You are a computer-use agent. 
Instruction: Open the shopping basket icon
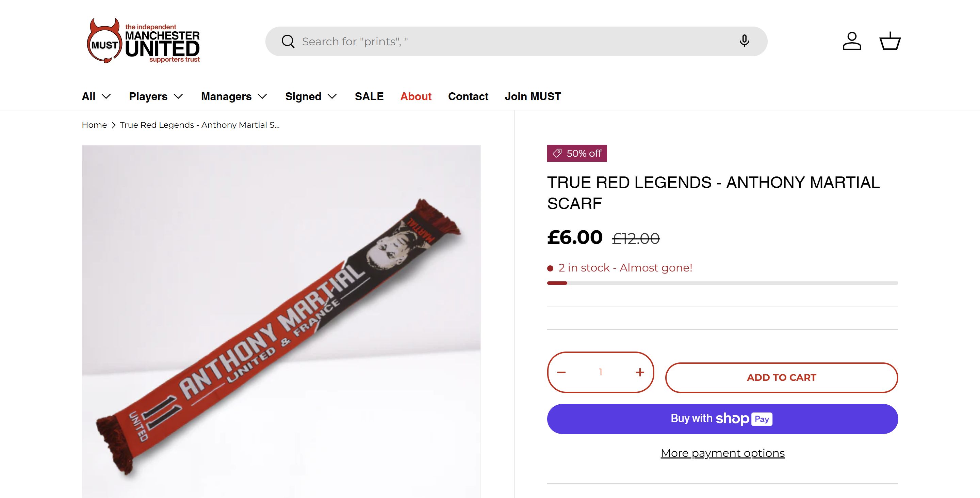tap(890, 41)
